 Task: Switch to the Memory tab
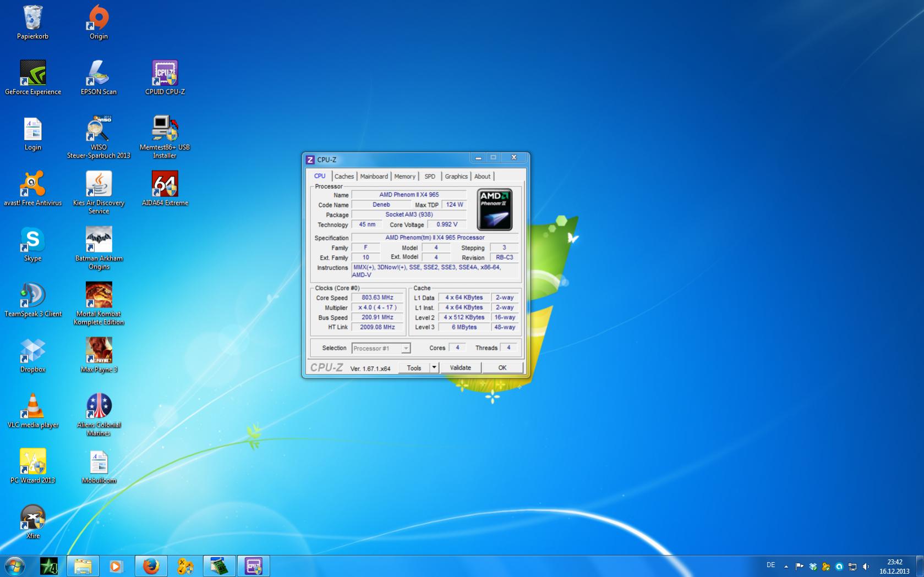(x=404, y=177)
